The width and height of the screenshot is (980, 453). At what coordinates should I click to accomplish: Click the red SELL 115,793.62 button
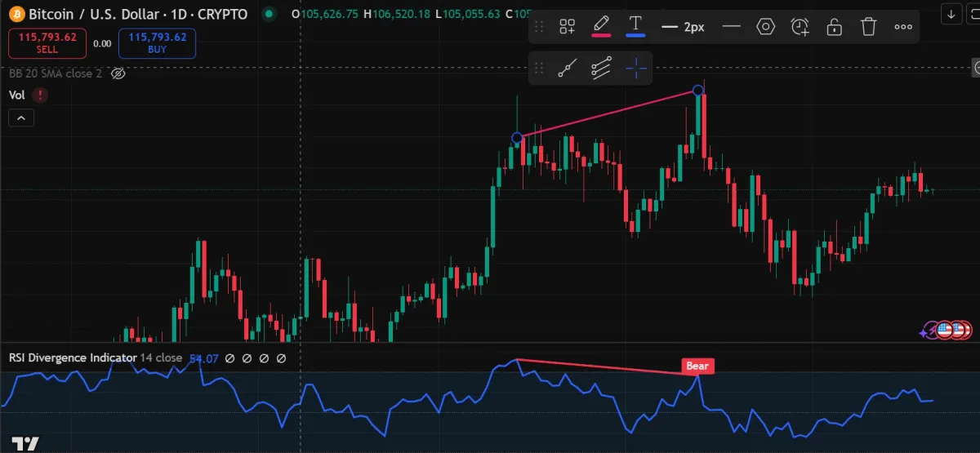[47, 43]
